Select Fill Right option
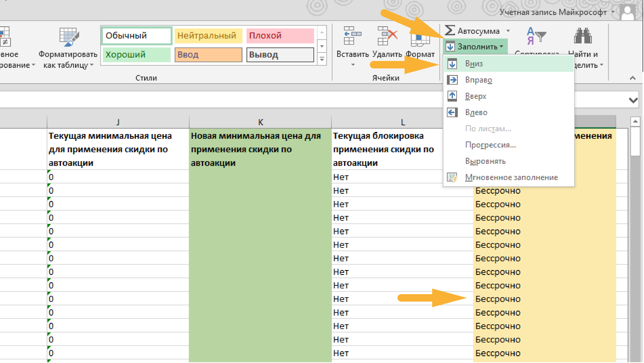The image size is (644, 363). [x=478, y=80]
